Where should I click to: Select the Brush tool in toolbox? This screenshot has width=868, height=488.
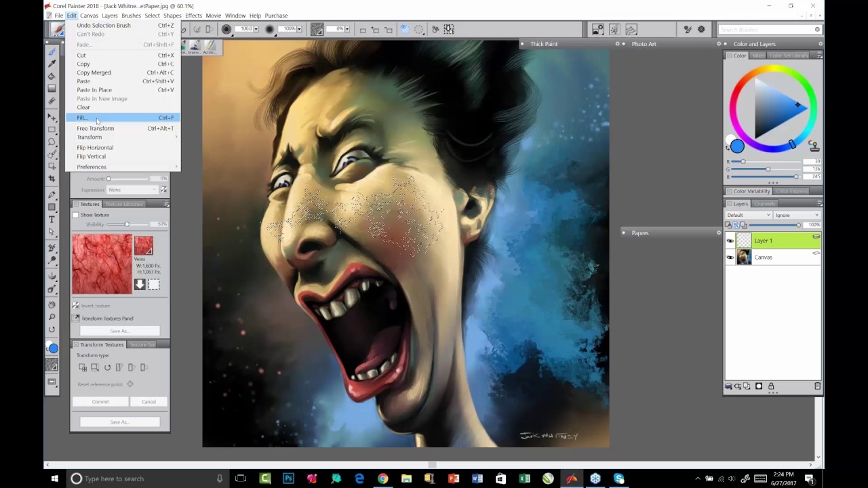(52, 51)
